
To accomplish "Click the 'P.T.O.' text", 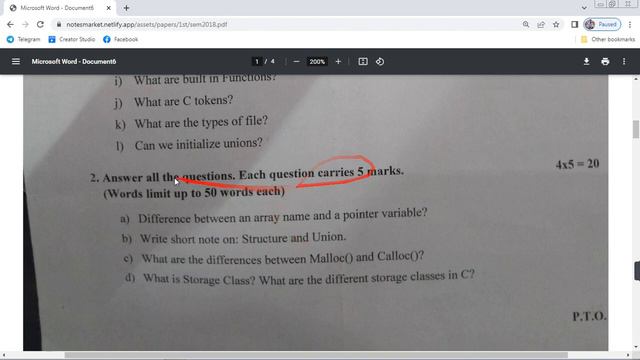I will coord(589,316).
